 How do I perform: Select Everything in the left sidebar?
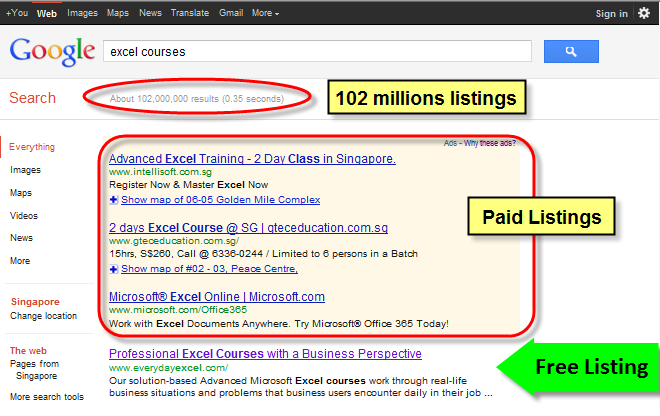point(32,147)
